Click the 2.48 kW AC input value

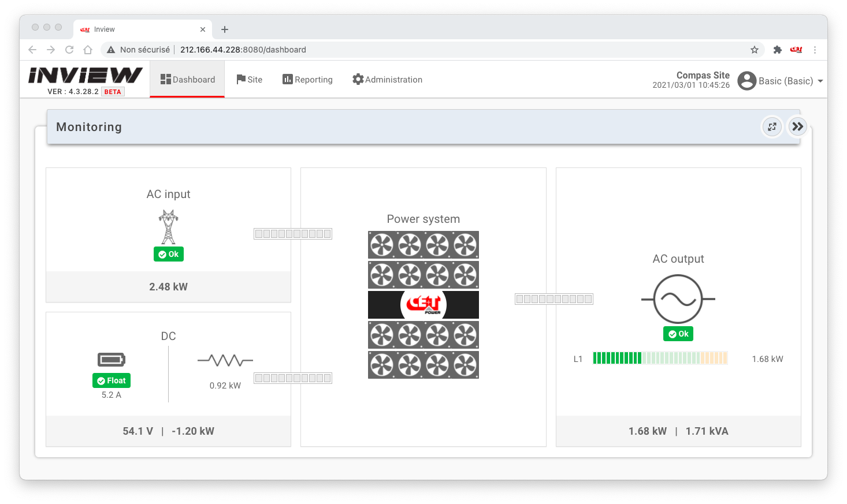[168, 287]
